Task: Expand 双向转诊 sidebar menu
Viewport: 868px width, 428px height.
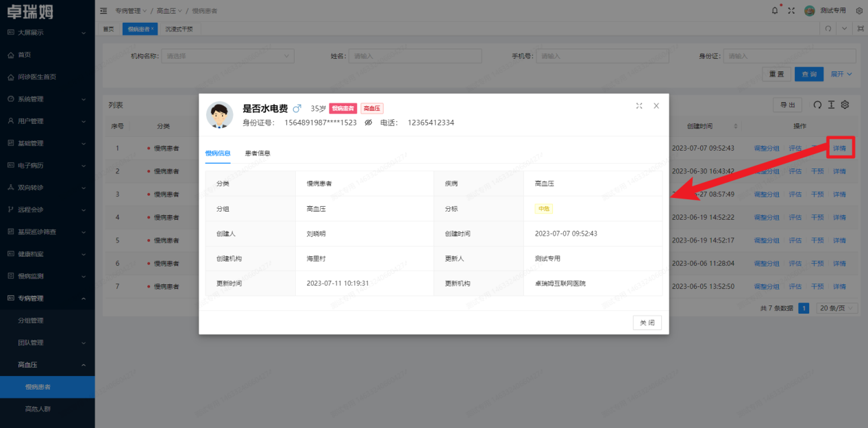Action: 47,188
